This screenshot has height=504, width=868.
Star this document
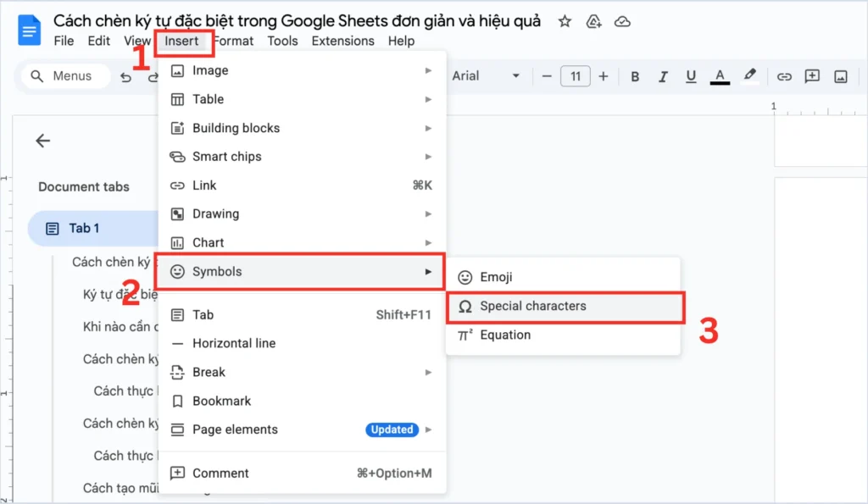tap(565, 21)
